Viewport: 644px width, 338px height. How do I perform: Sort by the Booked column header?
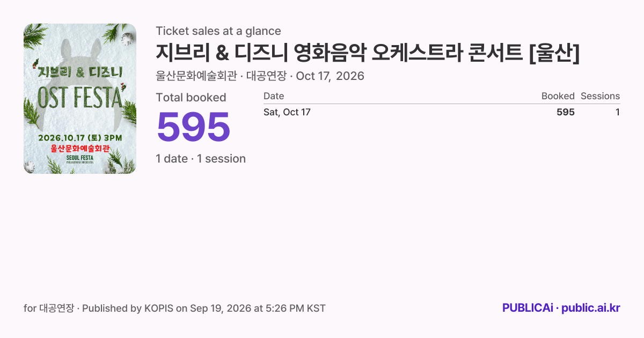(558, 96)
